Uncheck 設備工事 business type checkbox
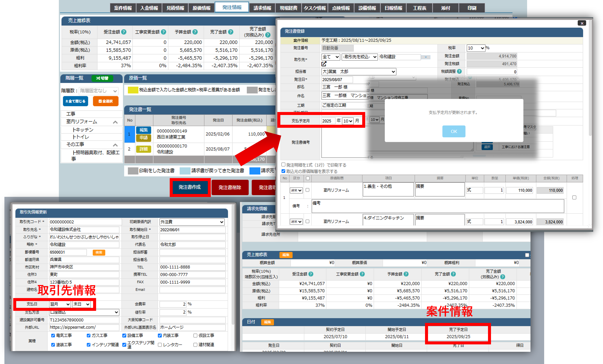This screenshot has height=364, width=603. 124,335
